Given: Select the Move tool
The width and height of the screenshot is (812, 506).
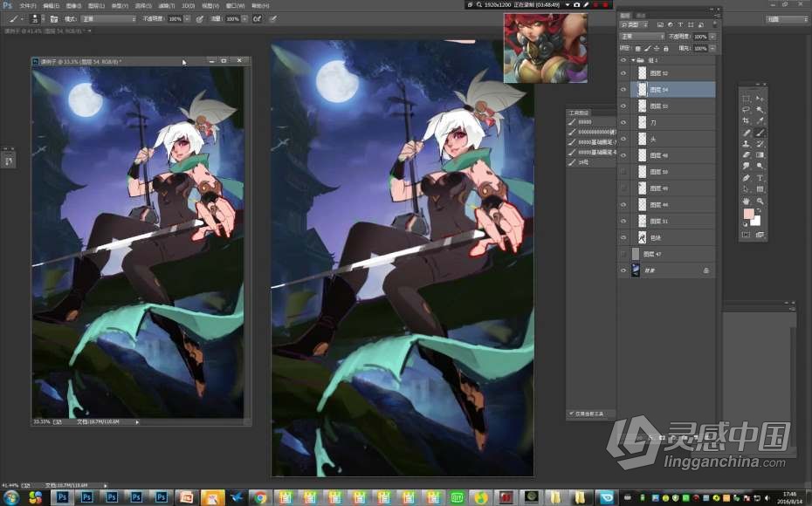Looking at the screenshot, I should pos(760,99).
